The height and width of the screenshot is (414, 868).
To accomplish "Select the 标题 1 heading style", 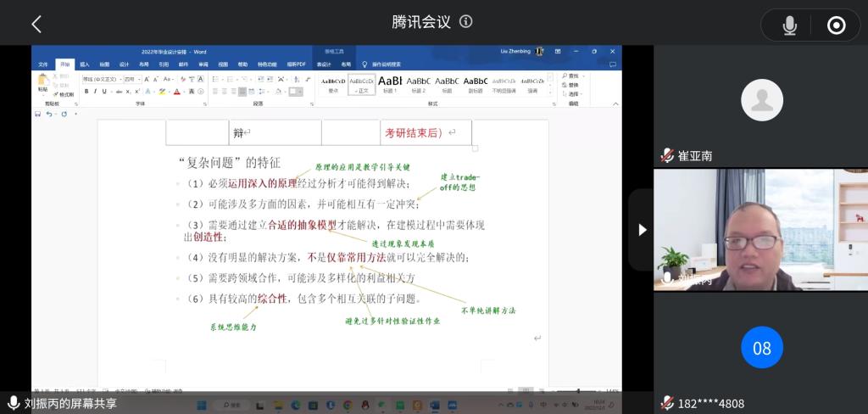I will click(389, 82).
